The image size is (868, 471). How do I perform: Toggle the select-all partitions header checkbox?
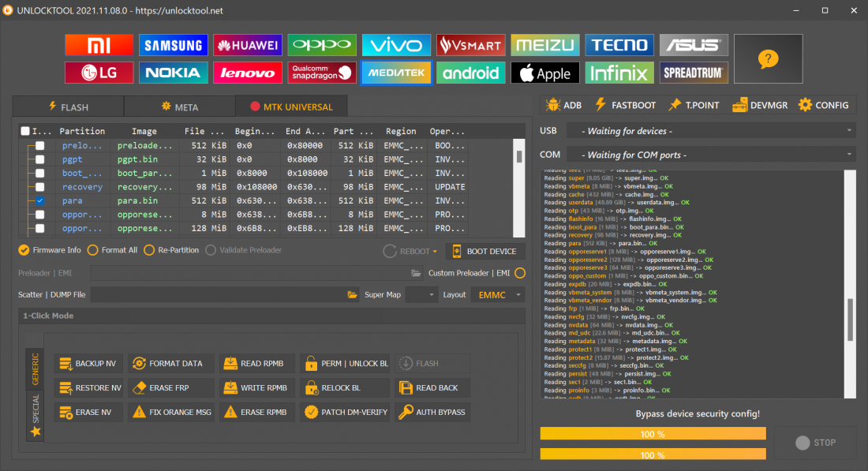(x=25, y=131)
